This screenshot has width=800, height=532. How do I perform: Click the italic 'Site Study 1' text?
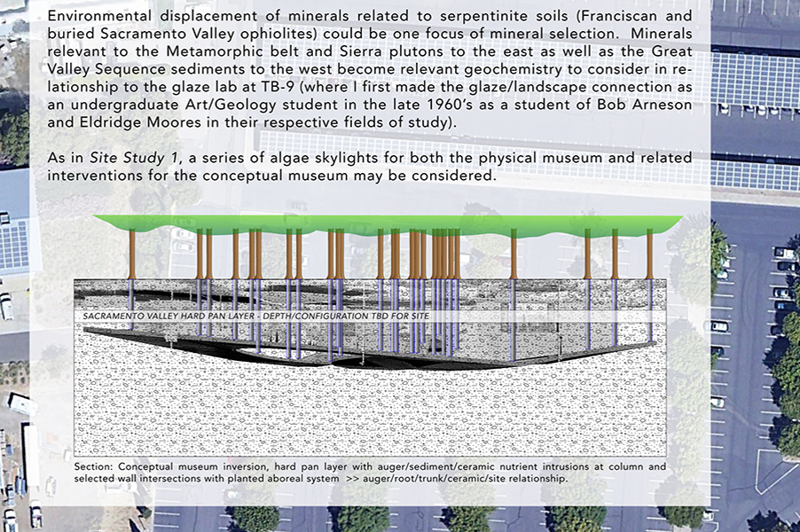[x=135, y=158]
